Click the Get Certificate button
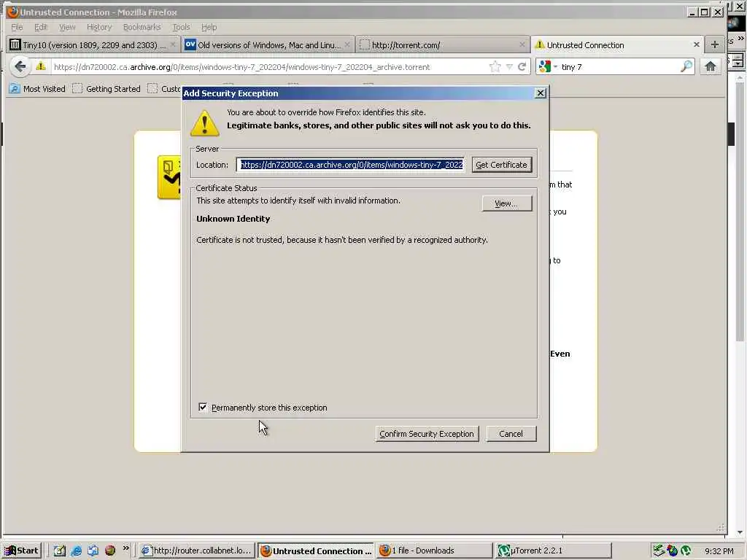The height and width of the screenshot is (560, 747). (x=502, y=165)
